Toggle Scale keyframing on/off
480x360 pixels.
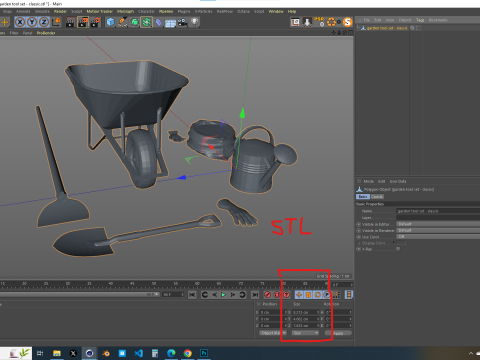point(308,295)
